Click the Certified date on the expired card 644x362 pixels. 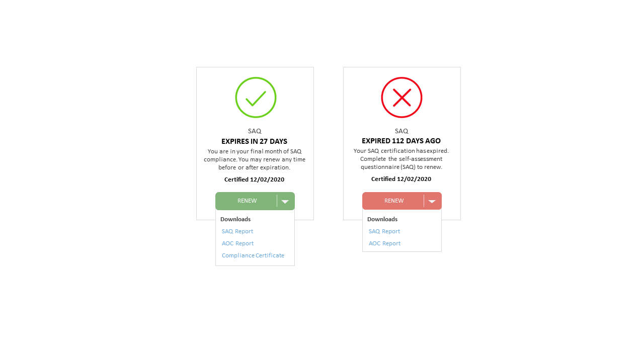tap(401, 179)
